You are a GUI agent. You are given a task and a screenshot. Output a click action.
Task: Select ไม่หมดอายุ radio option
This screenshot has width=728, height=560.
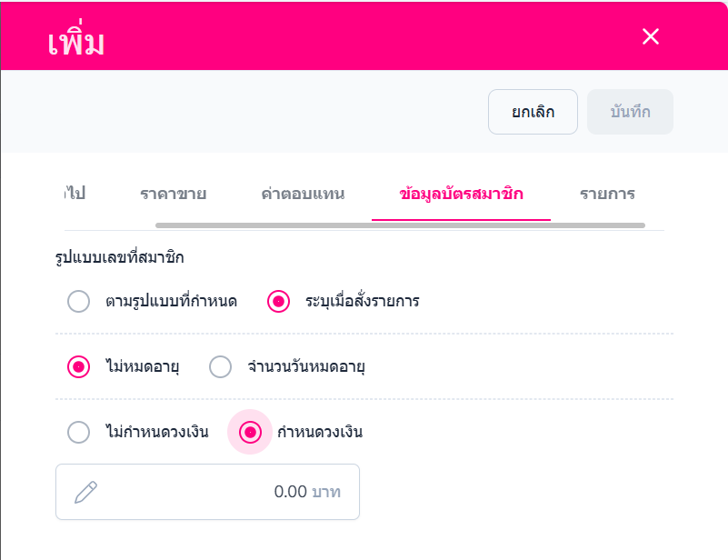coord(79,367)
